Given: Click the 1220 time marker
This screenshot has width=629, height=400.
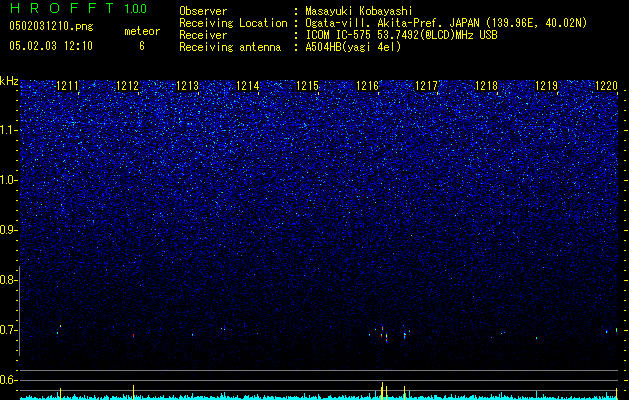Looking at the screenshot, I should [606, 86].
